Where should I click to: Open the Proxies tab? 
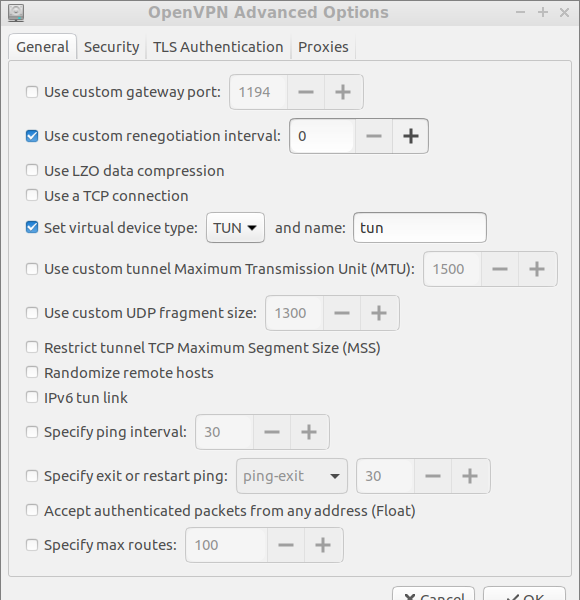[x=323, y=47]
